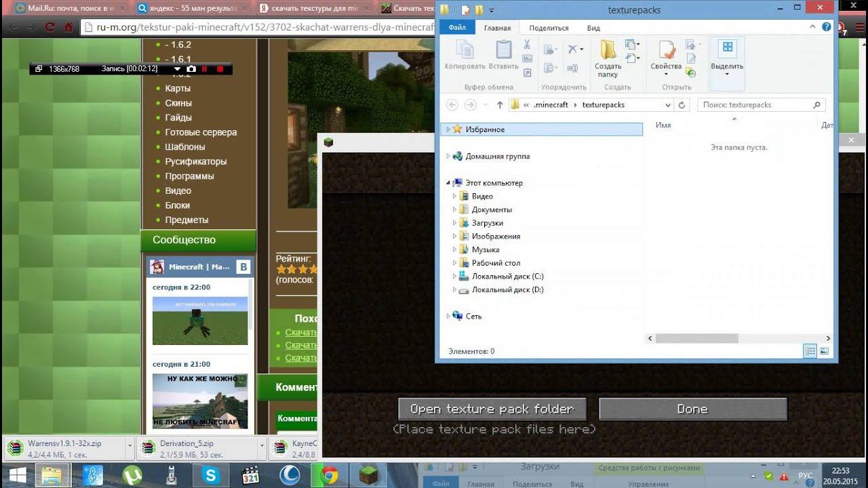Switch Explorer to details view icon
Image resolution: width=868 pixels, height=488 pixels.
(810, 351)
